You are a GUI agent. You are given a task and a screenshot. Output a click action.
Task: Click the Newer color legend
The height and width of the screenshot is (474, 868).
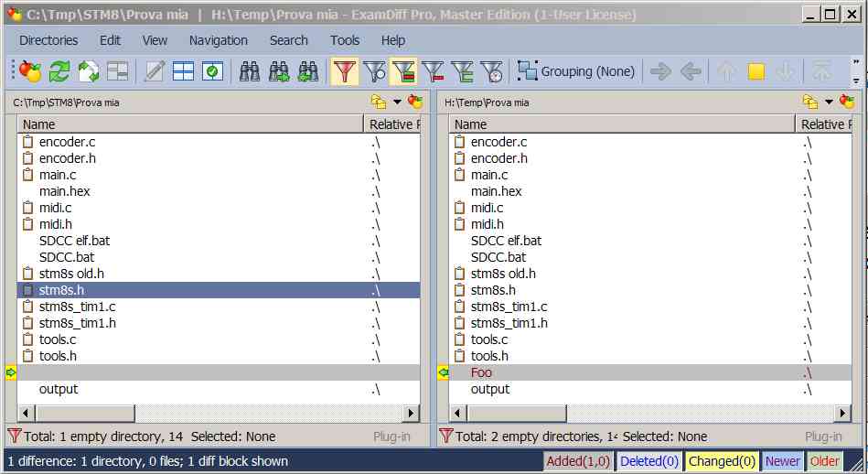(x=782, y=461)
